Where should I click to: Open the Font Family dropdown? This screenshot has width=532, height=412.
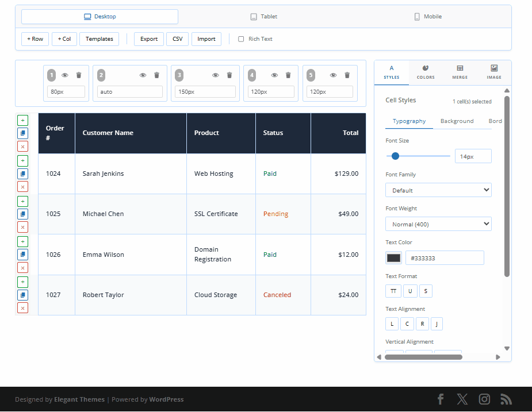(438, 190)
